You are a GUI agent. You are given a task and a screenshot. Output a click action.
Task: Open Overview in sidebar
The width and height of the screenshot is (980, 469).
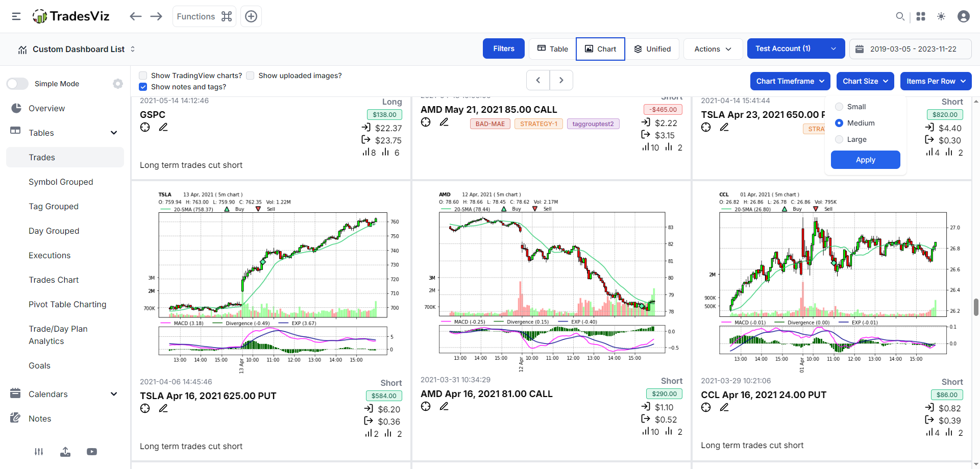(x=46, y=108)
